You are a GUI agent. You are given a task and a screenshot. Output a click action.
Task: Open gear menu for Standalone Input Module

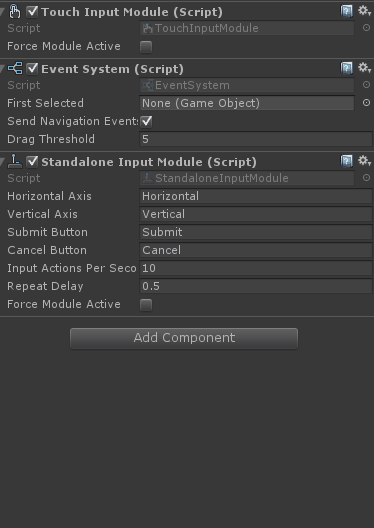364,161
